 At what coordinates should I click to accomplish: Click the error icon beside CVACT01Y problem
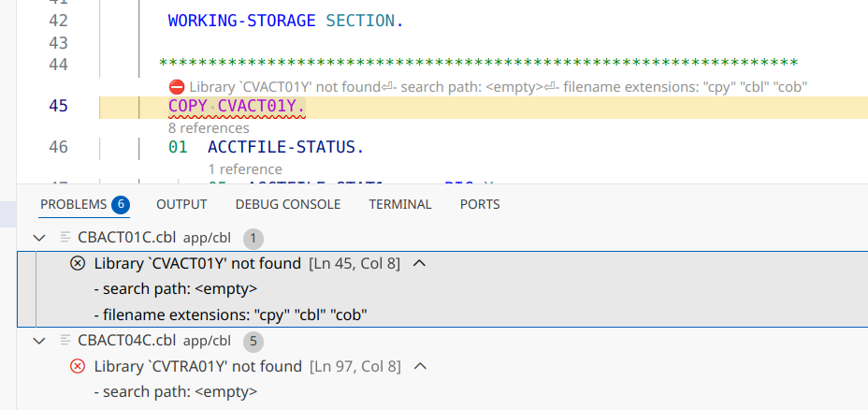tap(79, 264)
